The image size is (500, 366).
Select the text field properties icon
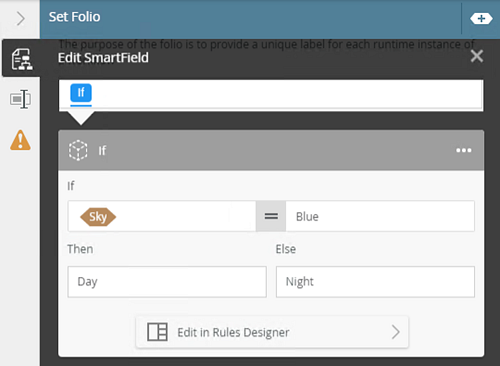click(20, 99)
